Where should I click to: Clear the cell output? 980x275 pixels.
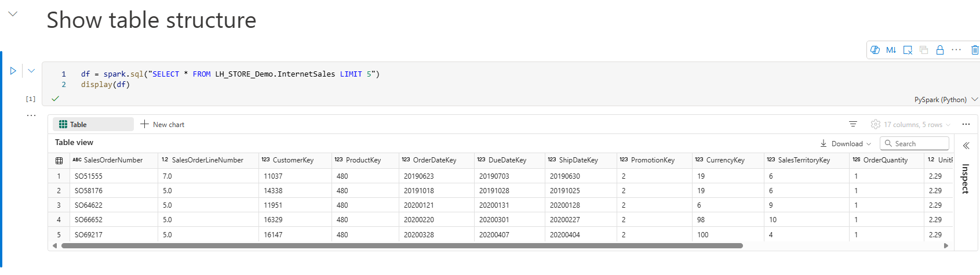pos(908,50)
